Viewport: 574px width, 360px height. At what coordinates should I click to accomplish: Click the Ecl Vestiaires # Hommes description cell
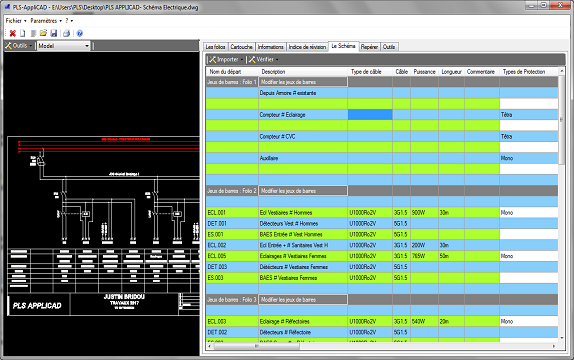[303, 212]
